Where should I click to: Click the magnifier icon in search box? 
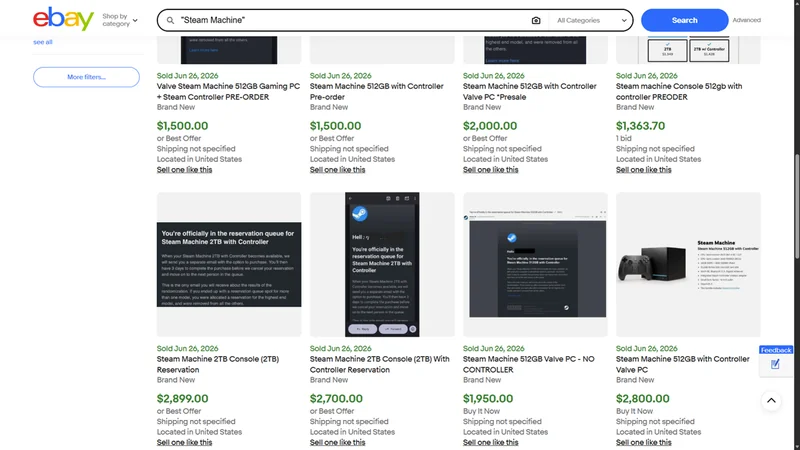tap(170, 20)
